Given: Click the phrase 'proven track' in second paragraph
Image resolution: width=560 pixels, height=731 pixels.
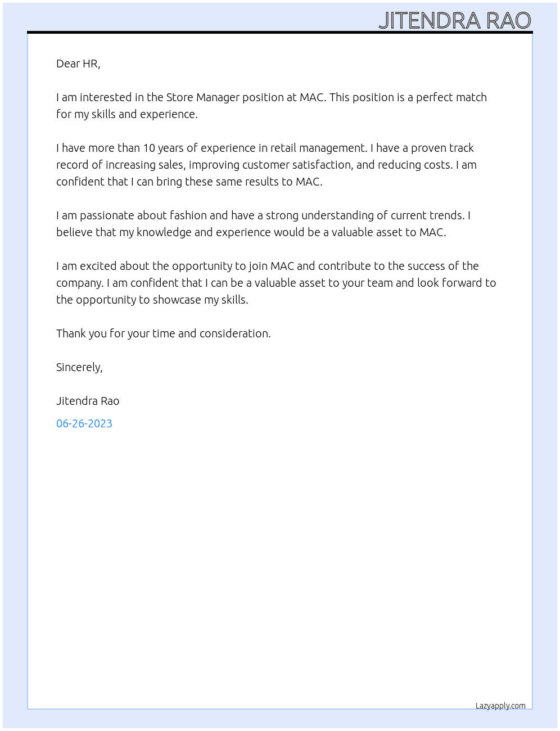Looking at the screenshot, I should 442,148.
